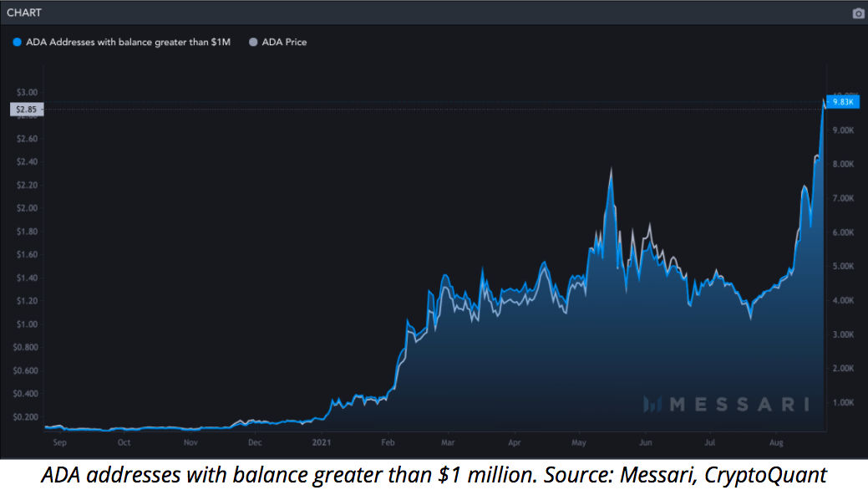Toggle the ADA Price series legend label
The width and height of the screenshot is (868, 490).
pos(284,42)
